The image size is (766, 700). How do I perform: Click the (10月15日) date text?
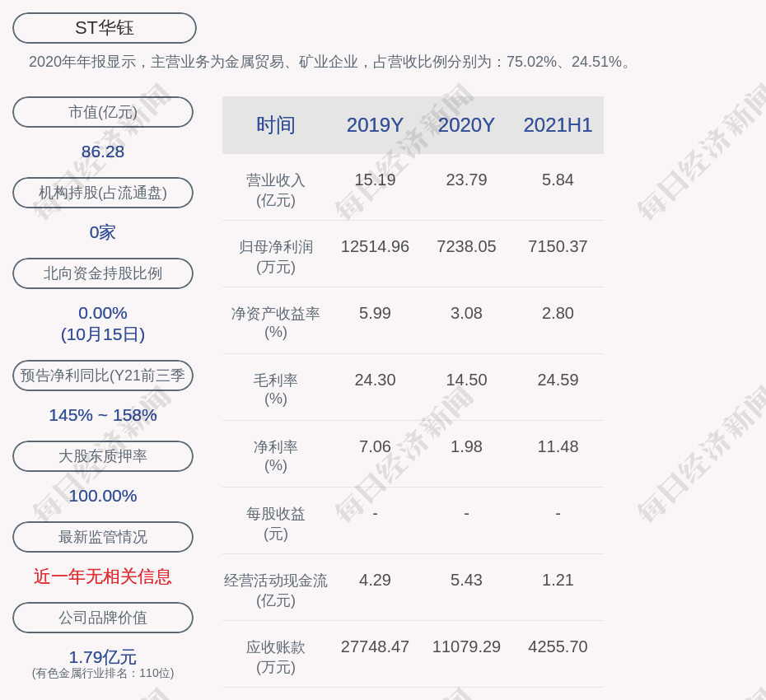pos(103,334)
